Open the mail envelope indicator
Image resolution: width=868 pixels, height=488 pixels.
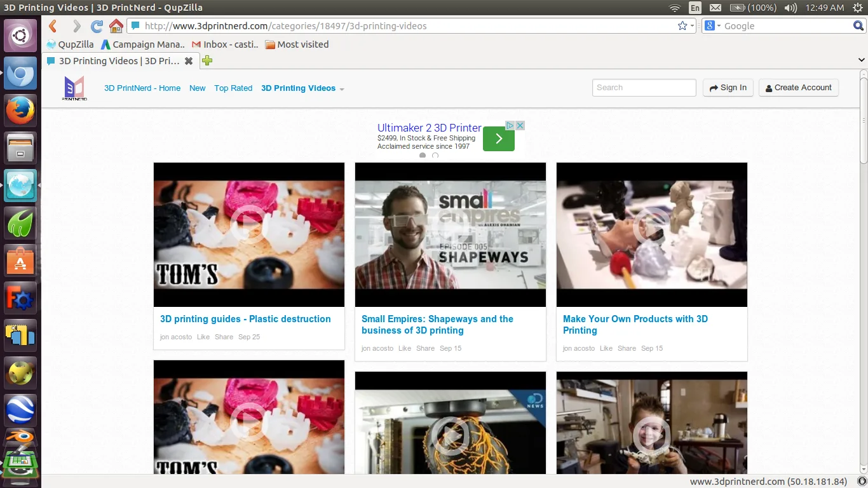tap(715, 8)
